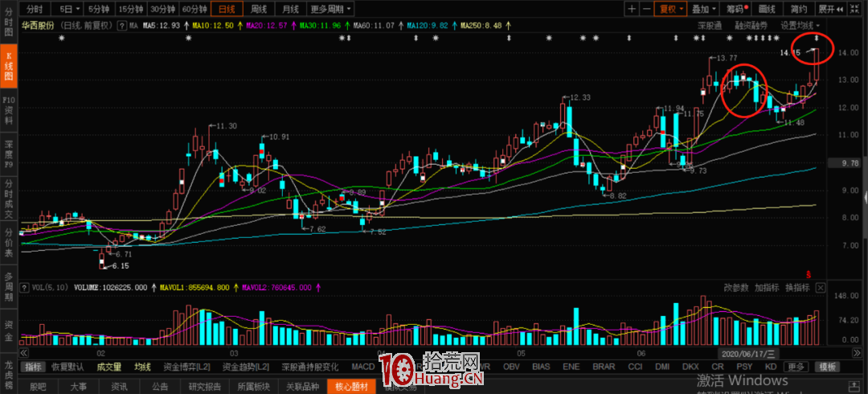This screenshot has width=868, height=394.
Task: Toggle 筹码 chip distribution display
Action: [735, 9]
